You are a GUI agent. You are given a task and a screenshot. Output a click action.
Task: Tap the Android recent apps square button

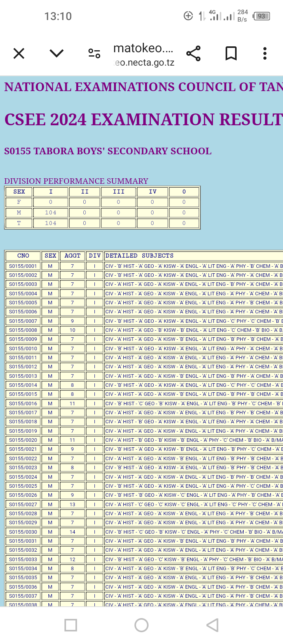(71, 625)
